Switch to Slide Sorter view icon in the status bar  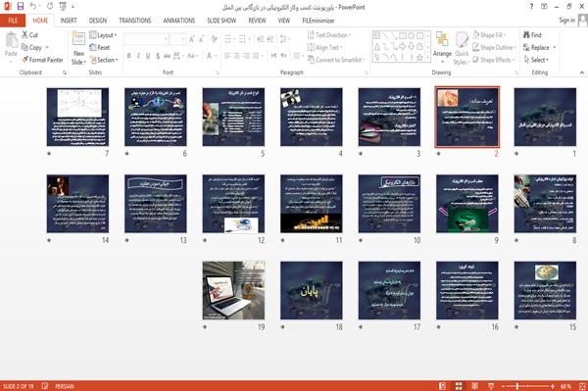(459, 386)
